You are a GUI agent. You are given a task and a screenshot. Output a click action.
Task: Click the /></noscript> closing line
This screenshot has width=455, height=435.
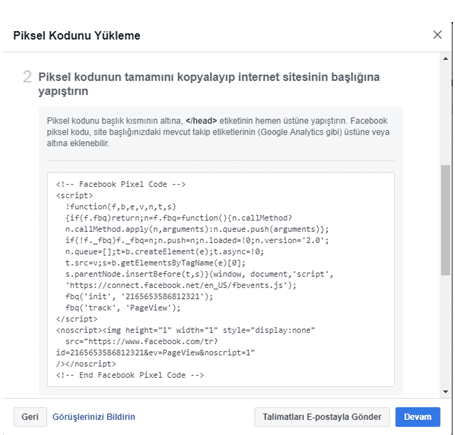click(86, 364)
